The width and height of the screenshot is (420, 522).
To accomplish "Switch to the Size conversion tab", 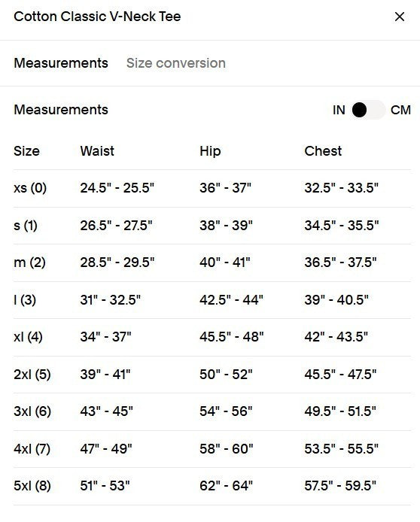I will 176,63.
